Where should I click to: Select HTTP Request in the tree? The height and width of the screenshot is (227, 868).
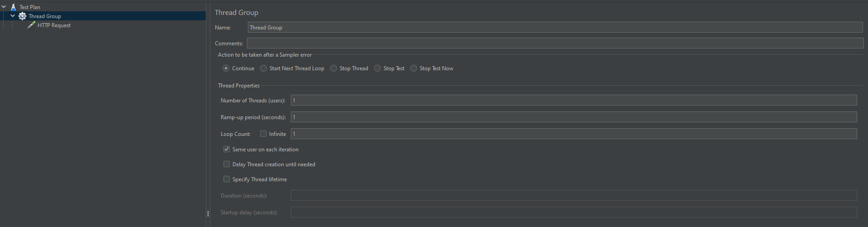54,25
